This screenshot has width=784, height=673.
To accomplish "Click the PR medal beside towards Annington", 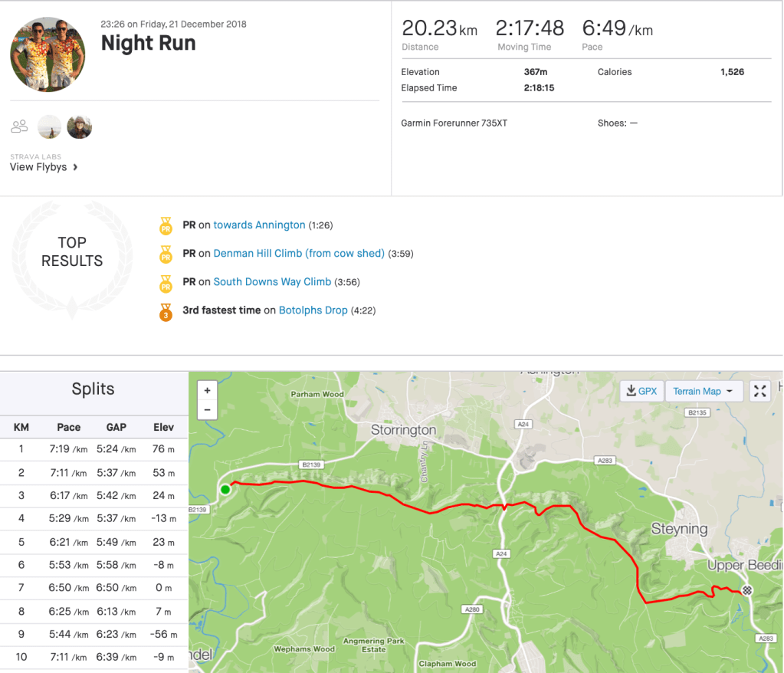I will coord(166,226).
